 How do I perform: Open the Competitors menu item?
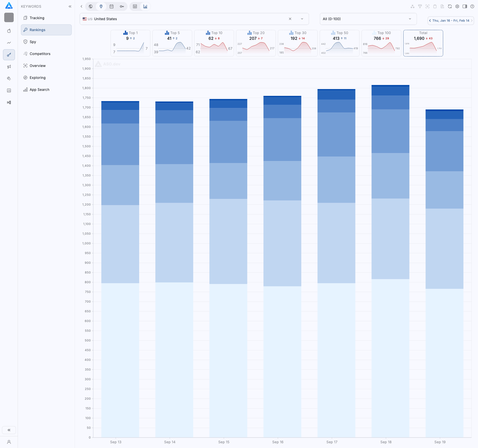(x=40, y=54)
